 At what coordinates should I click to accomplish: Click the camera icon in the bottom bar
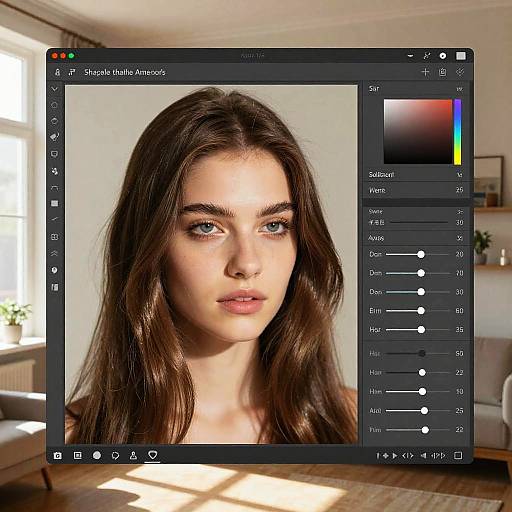(x=57, y=455)
